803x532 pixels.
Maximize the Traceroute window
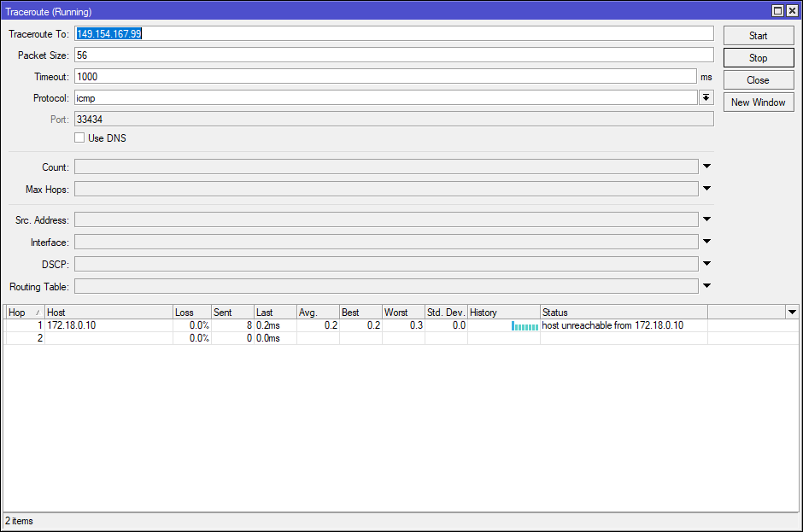tap(777, 11)
